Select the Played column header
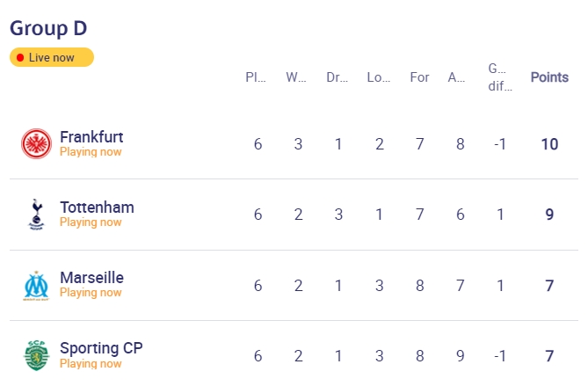The image size is (588, 386). (256, 77)
